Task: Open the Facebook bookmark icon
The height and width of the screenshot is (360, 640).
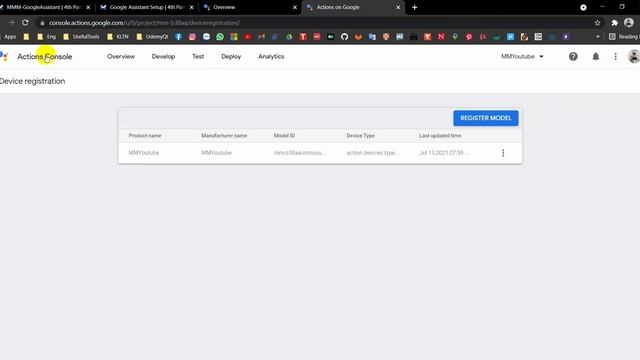Action: 178,37
